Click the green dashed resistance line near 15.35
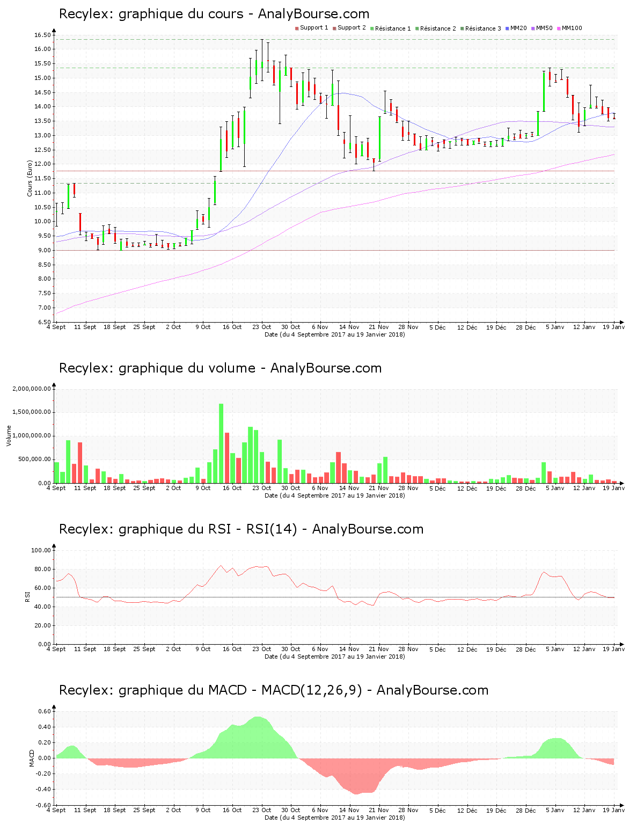644x832 pixels. tap(335, 68)
